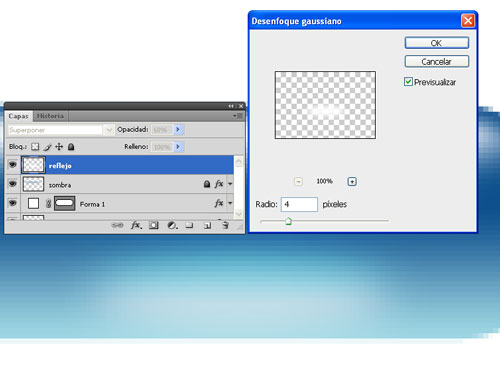Viewport: 500px width, 366px height.
Task: Confirm Gaussian blur with OK button
Action: point(437,43)
